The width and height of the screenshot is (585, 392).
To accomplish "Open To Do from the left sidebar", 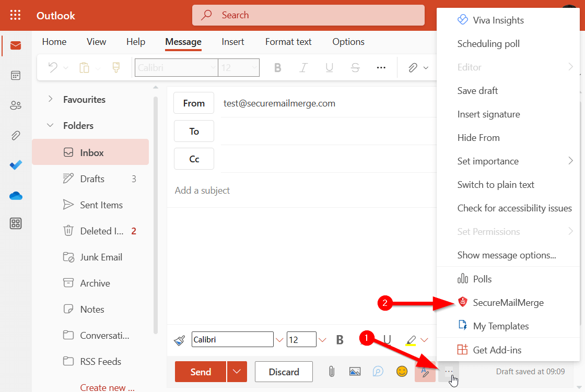I will tap(16, 165).
